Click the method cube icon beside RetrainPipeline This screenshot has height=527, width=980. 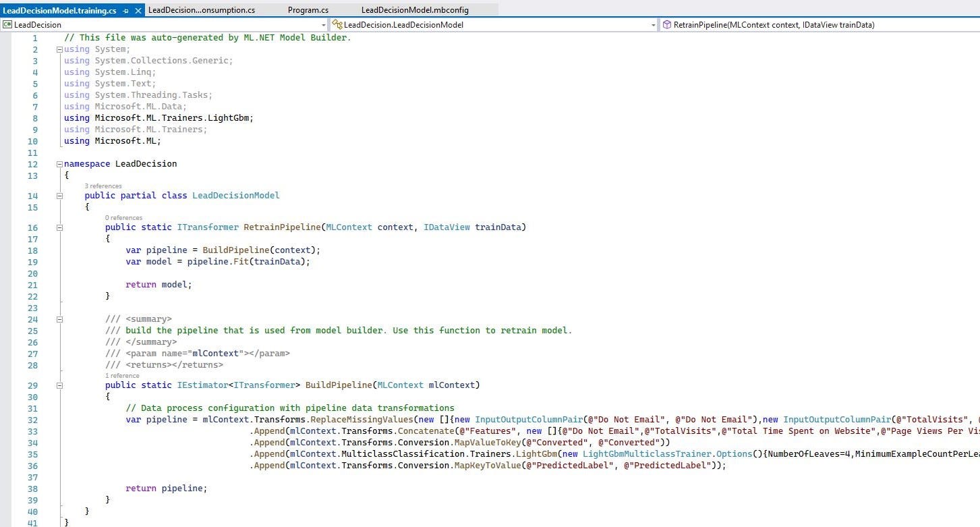pos(666,25)
